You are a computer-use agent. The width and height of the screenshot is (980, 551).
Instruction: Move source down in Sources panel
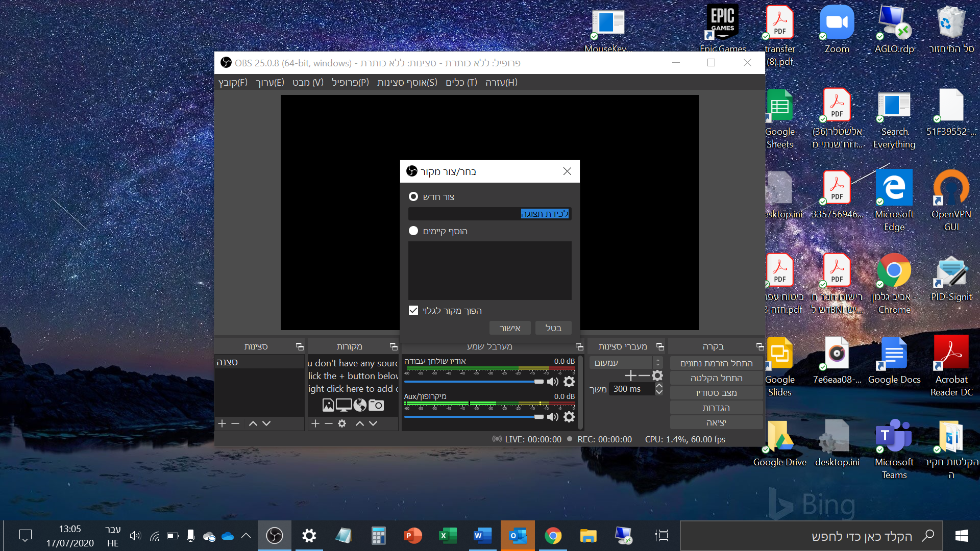click(373, 423)
